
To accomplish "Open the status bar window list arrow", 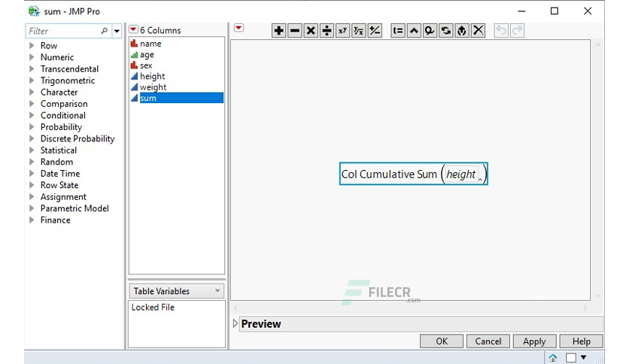I will pyautogui.click(x=584, y=357).
